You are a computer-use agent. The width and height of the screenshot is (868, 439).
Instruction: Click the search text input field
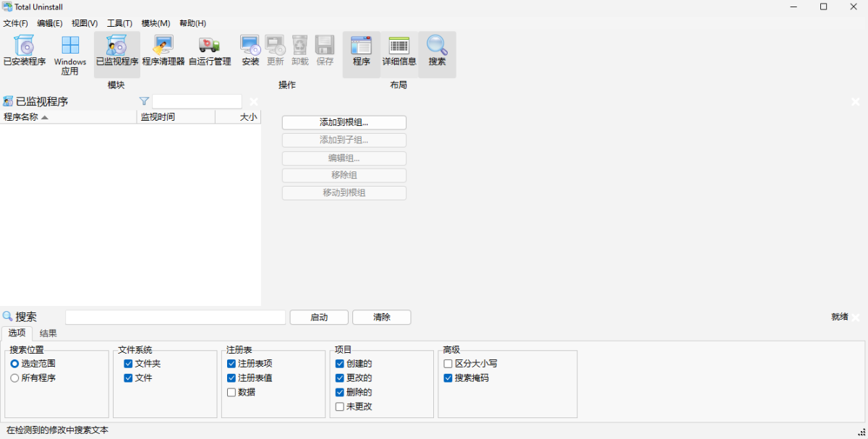click(x=176, y=317)
